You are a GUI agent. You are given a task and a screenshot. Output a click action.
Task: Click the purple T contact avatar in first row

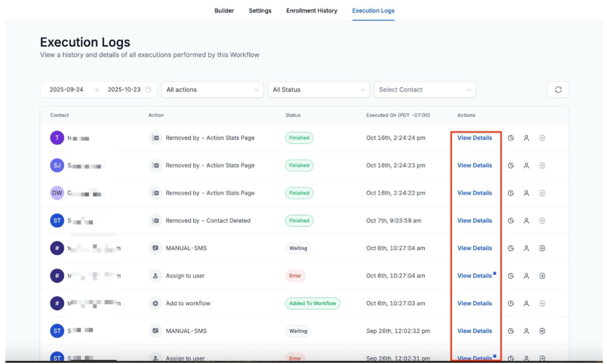[57, 138]
